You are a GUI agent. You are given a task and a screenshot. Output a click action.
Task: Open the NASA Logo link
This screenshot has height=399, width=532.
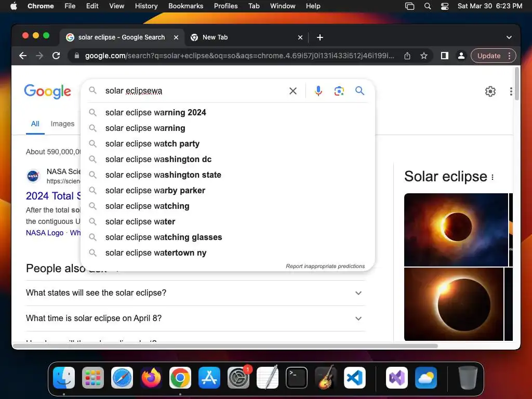click(45, 233)
